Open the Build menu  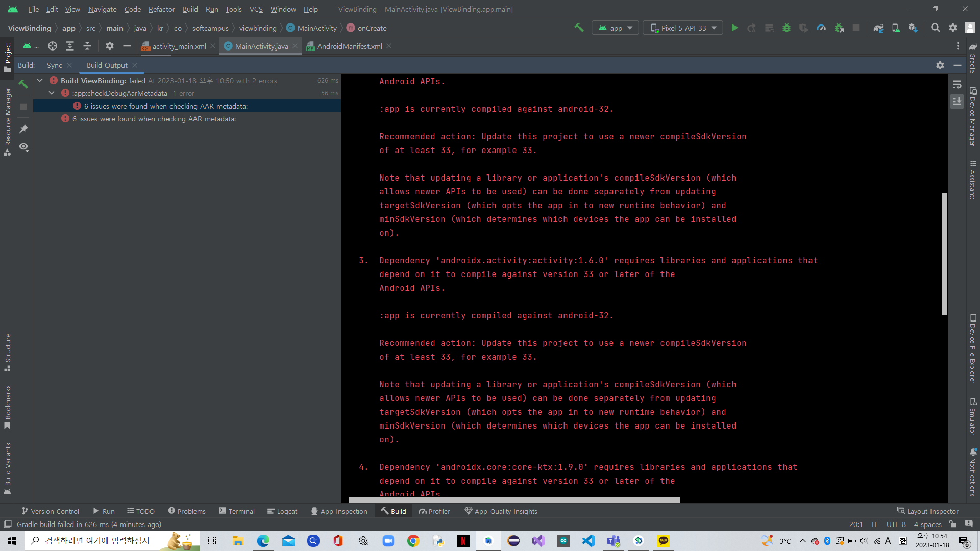(x=190, y=9)
